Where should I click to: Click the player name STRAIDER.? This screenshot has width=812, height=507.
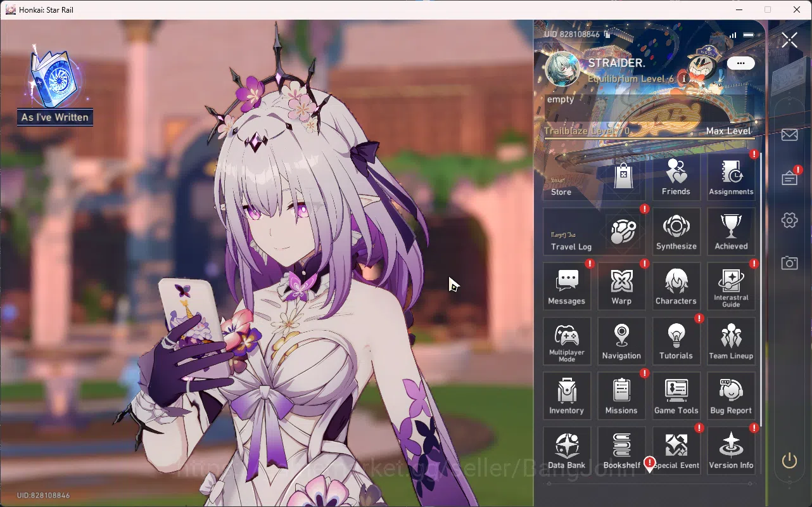tap(617, 63)
